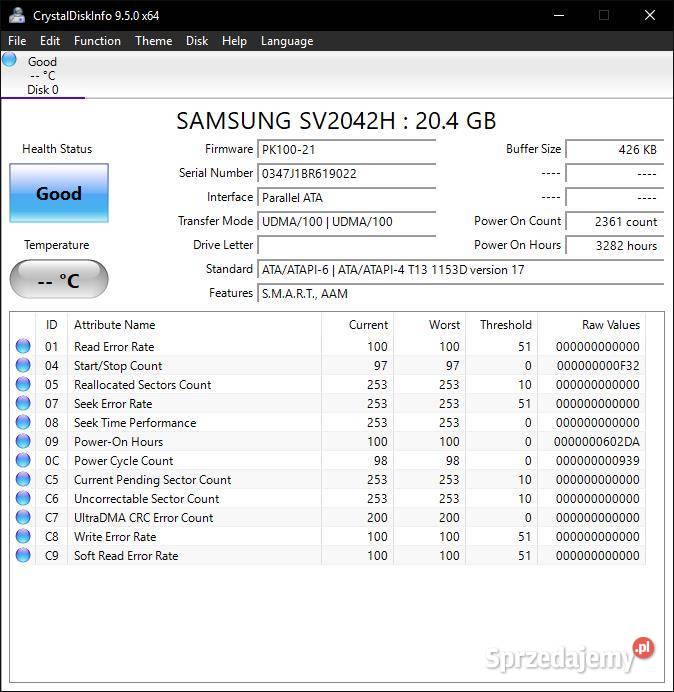Select the Power Cycle Count attribute name
The width and height of the screenshot is (674, 692).
click(124, 461)
